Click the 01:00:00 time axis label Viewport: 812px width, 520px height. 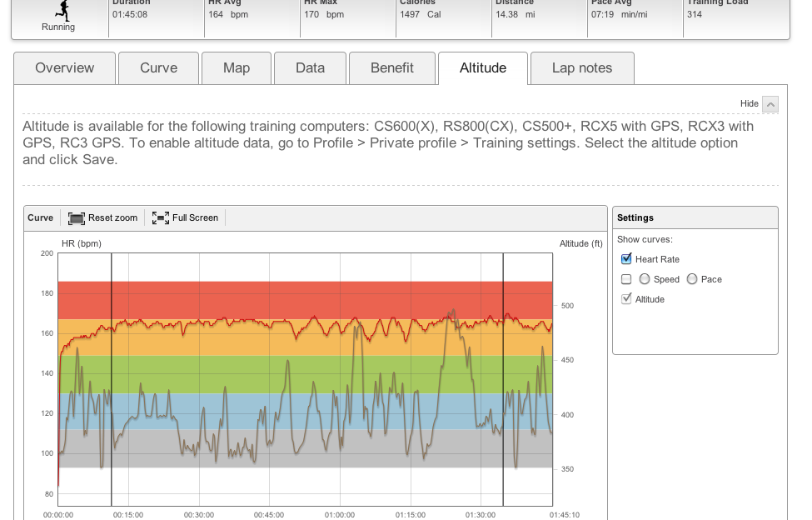tap(340, 515)
